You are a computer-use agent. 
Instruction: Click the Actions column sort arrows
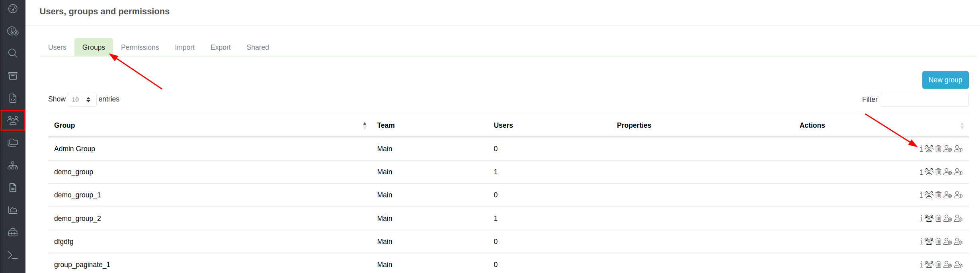coord(962,126)
